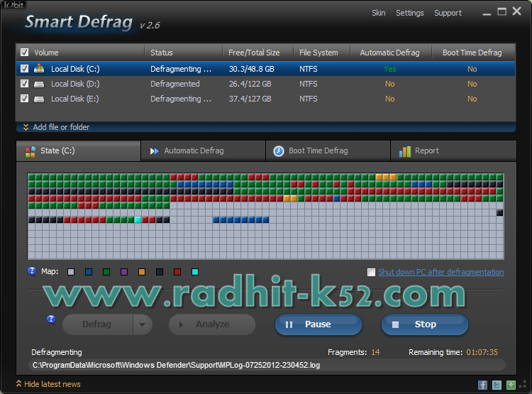
Task: Click the Defrag button
Action: 98,324
